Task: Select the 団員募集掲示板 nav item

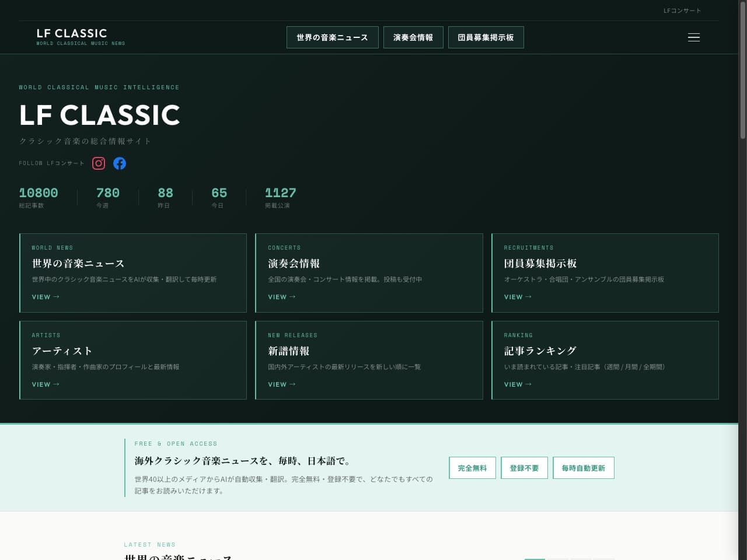Action: [486, 37]
